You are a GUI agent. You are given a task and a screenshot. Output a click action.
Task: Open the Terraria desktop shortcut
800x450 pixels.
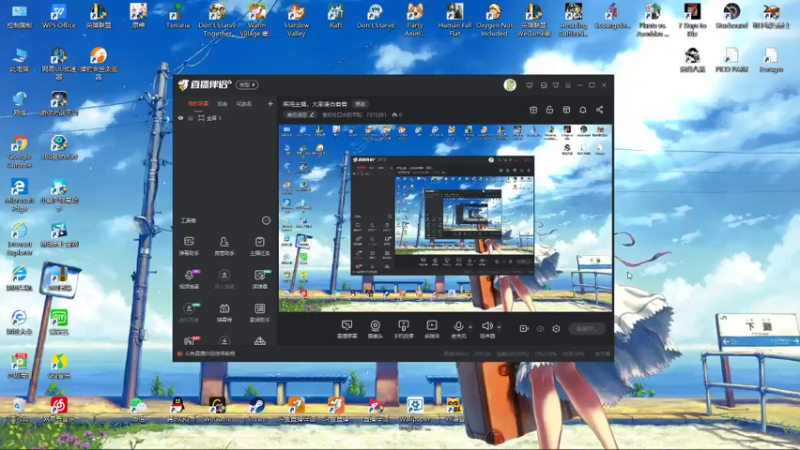178,16
